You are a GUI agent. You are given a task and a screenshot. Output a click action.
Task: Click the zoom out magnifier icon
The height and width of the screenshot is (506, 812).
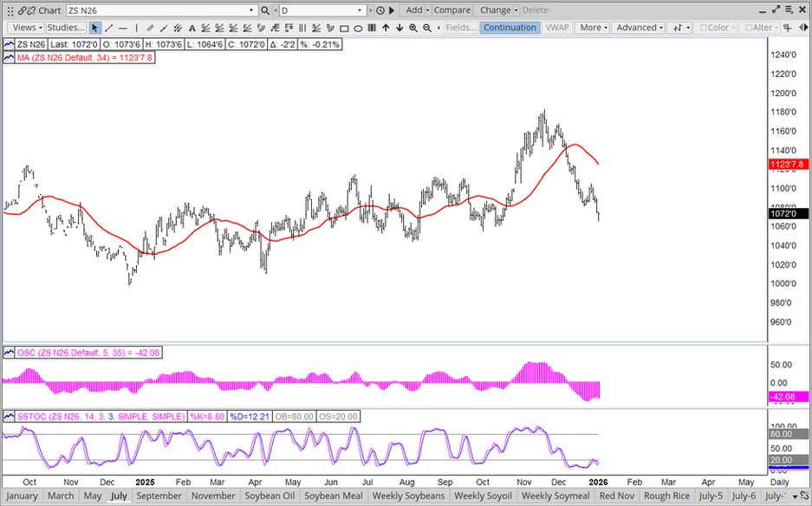pyautogui.click(x=427, y=28)
